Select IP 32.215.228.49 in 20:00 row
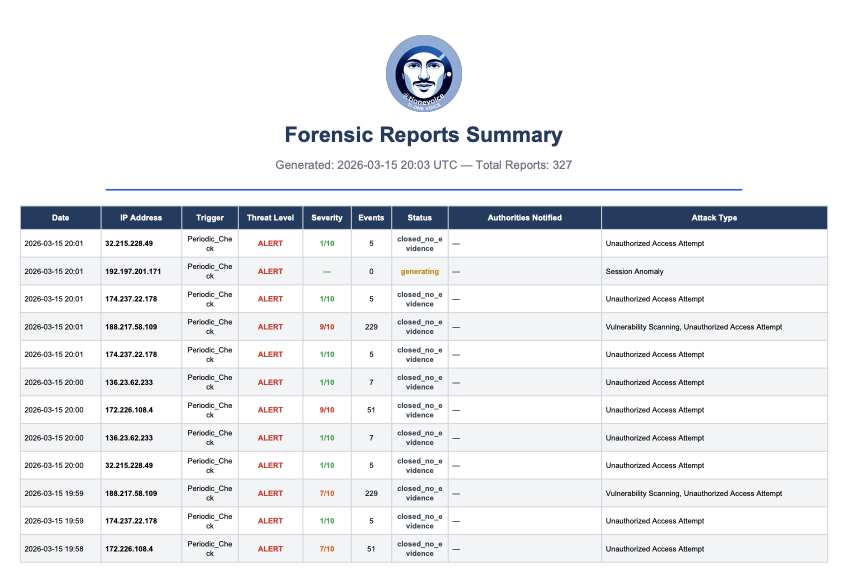Screen dimensions: 857x576 pos(129,466)
